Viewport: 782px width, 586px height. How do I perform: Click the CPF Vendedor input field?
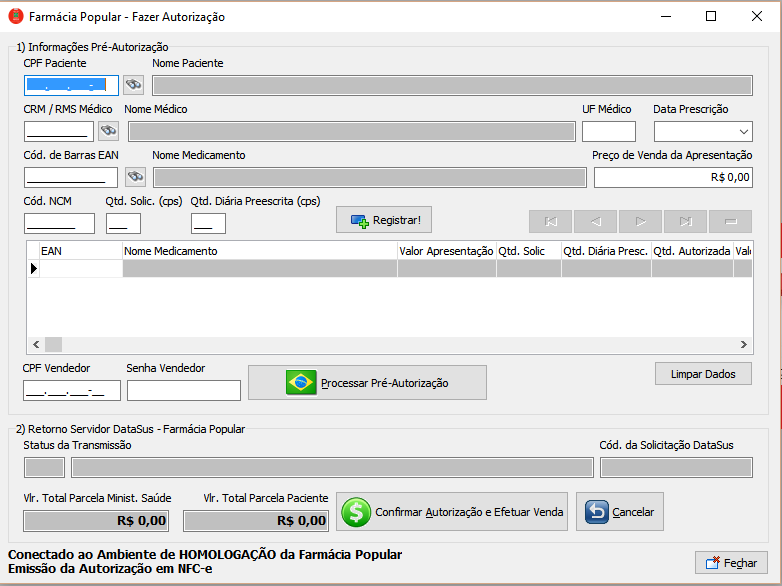[72, 391]
